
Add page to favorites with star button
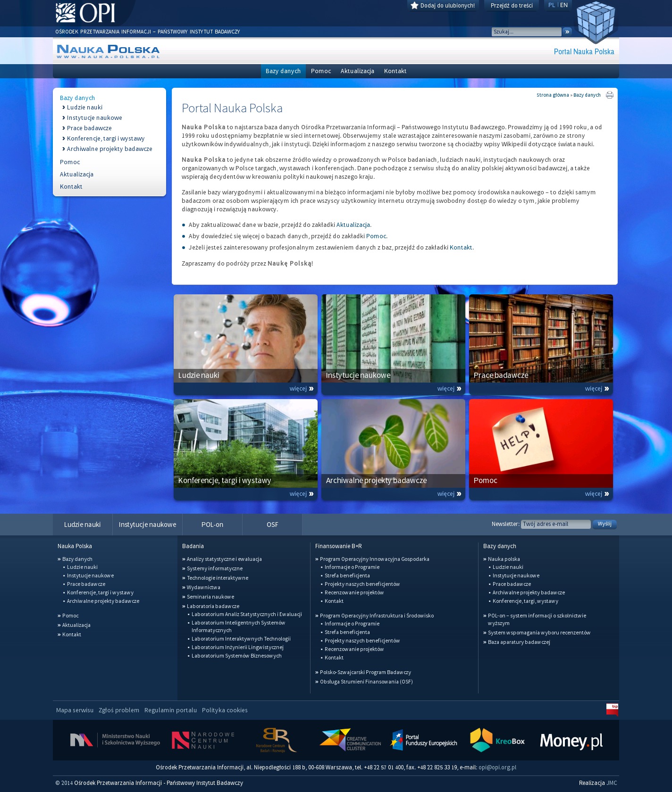pyautogui.click(x=443, y=6)
